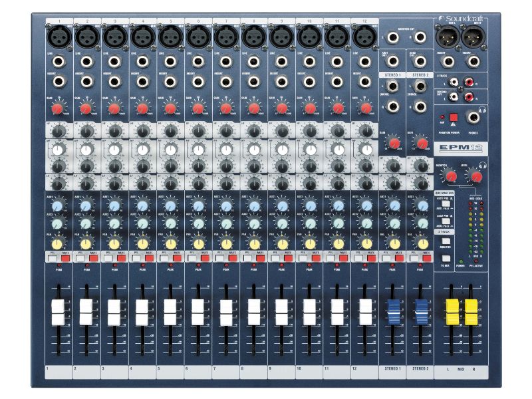Mute channel 1 with its red button

click(65, 257)
